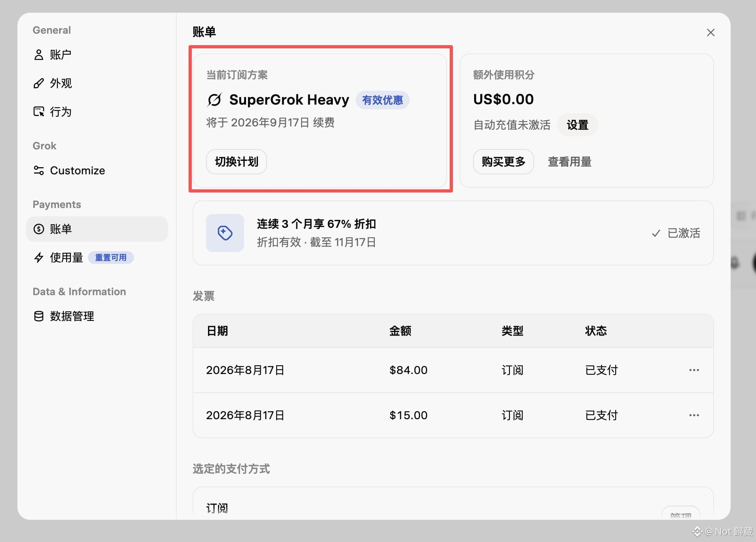This screenshot has height=542, width=756.
Task: Click the 重置可用 badge
Action: [x=111, y=258]
